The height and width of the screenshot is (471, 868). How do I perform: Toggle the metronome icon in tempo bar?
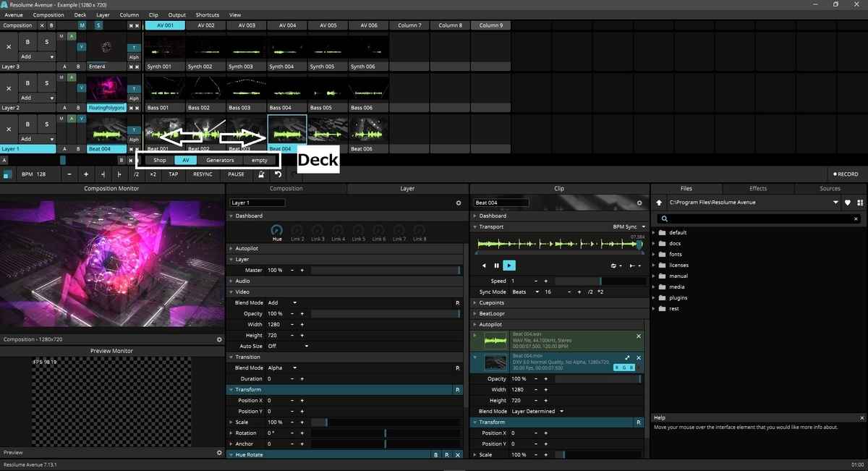point(261,174)
